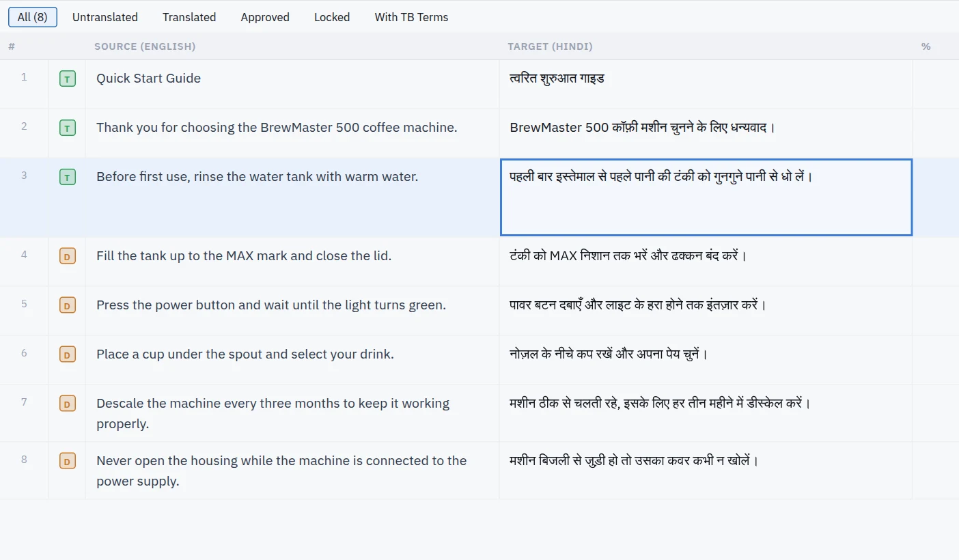Filter segments by Untranslated
This screenshot has width=959, height=560.
(x=105, y=17)
